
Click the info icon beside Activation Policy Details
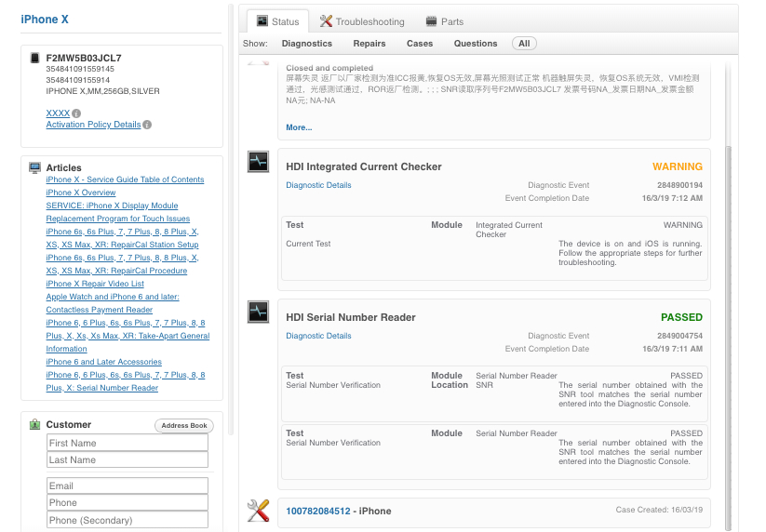coord(147,125)
